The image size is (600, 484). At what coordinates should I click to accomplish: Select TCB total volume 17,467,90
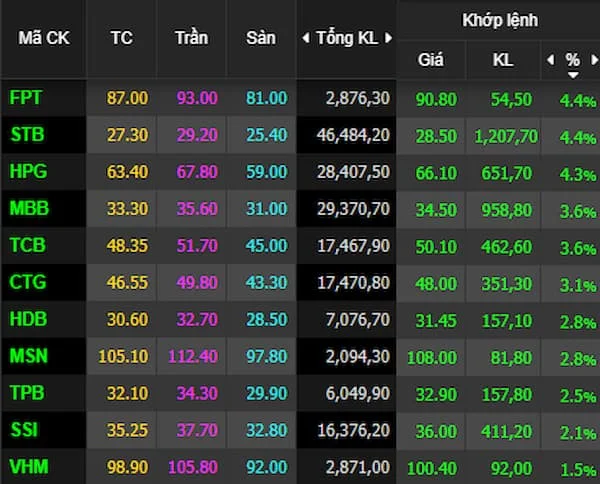[353, 246]
